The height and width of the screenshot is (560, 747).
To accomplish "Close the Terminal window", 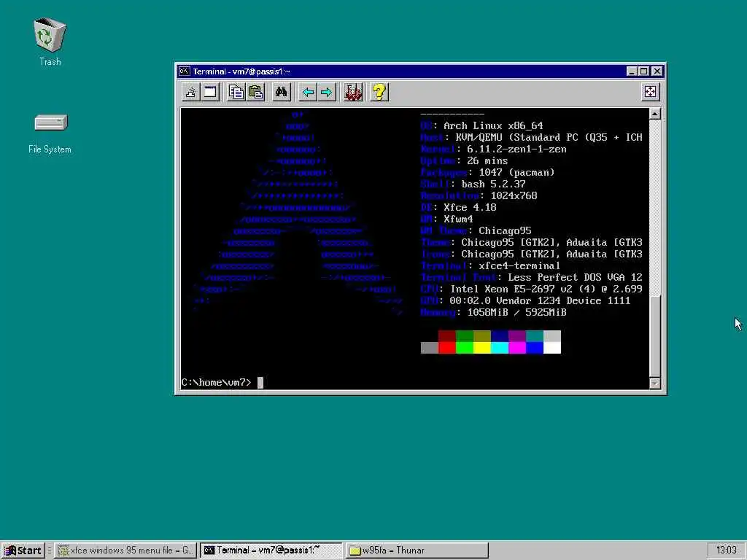I will pyautogui.click(x=657, y=71).
